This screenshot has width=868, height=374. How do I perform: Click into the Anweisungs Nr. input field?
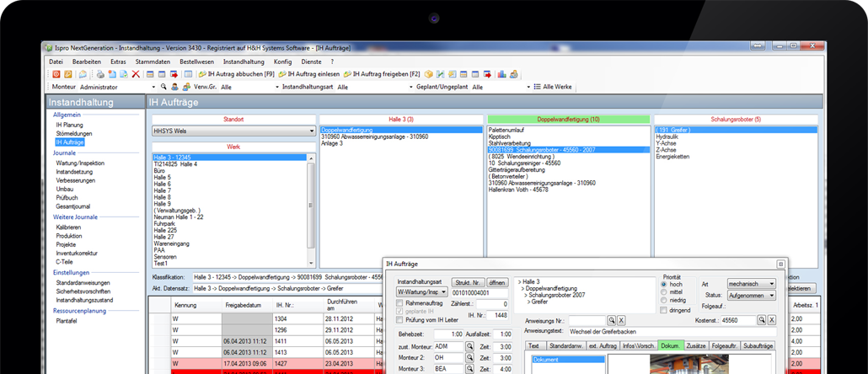(x=587, y=320)
